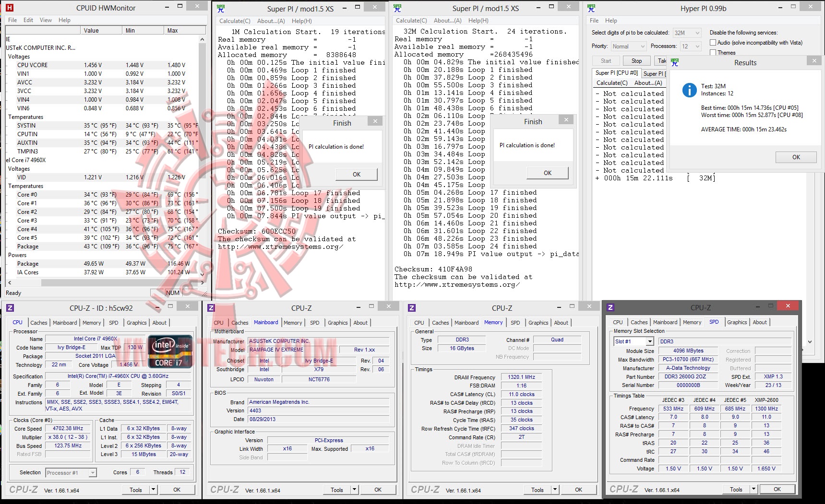The height and width of the screenshot is (504, 825).
Task: Open the Edit menu in HWMonitor
Action: (28, 20)
